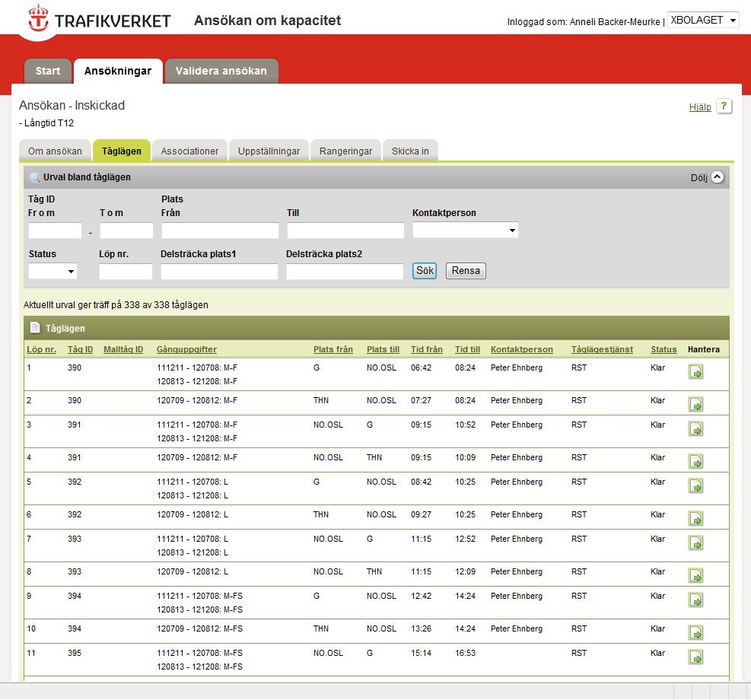Open the XBOLAGET company dropdown
The image size is (751, 700).
703,20
